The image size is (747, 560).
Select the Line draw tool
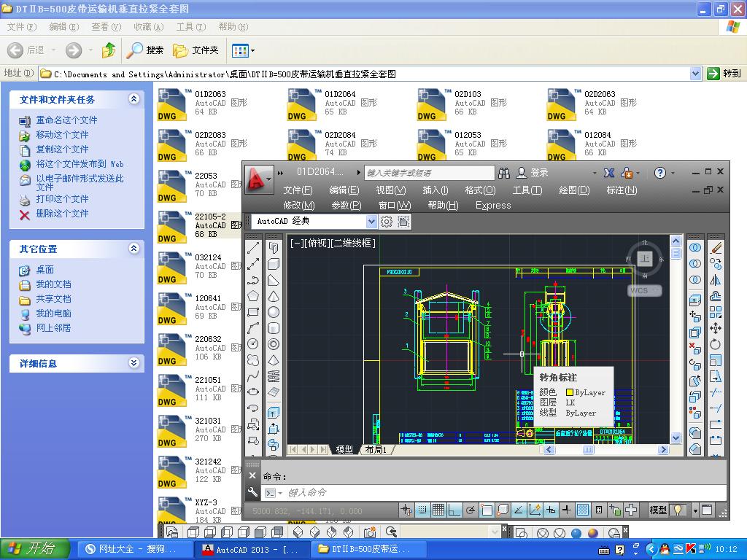click(x=253, y=249)
